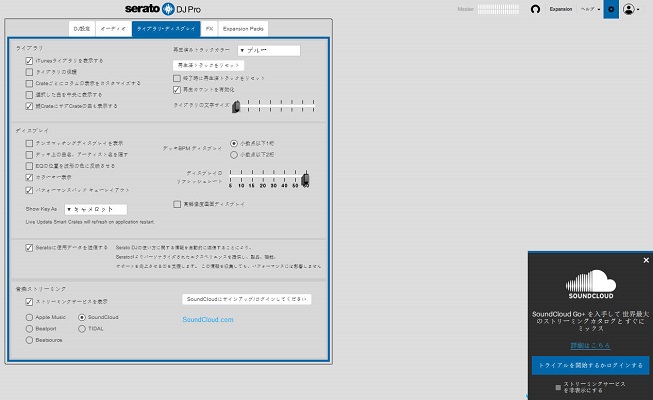Click the Serato DJ Pro logo
The width and height of the screenshot is (653, 400).
163,9
